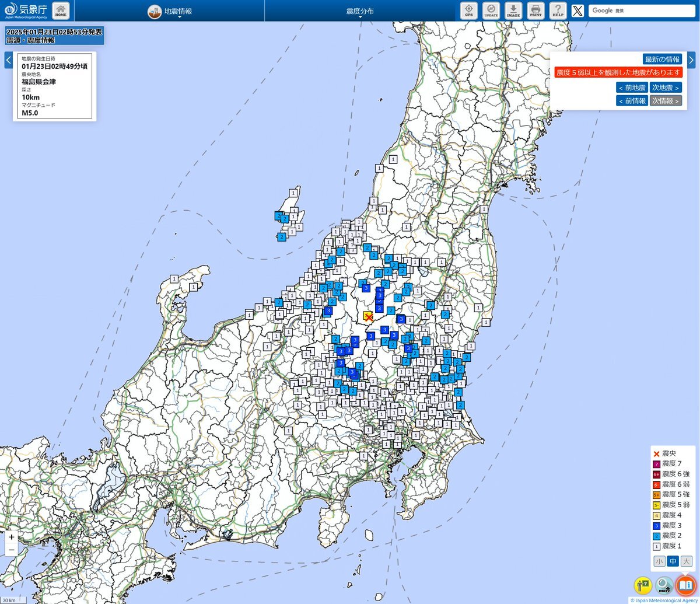
Task: Collapse the right navigation panel arrow
Action: 691,60
